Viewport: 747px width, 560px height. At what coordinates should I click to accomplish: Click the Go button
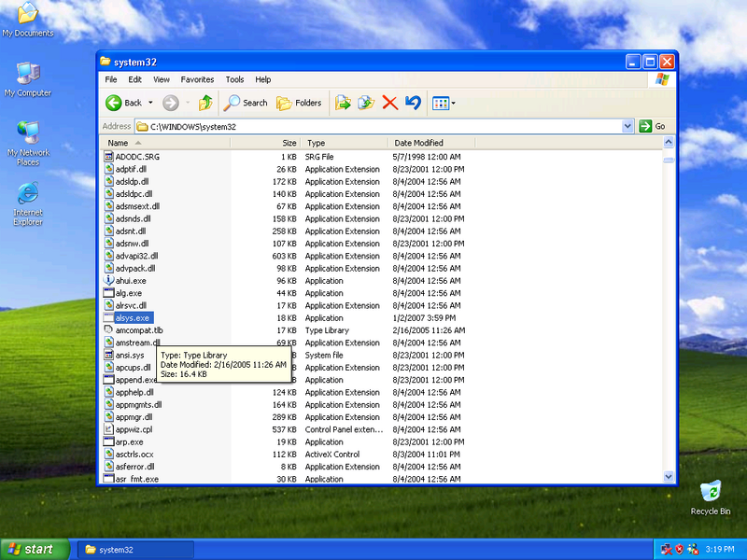coord(652,126)
